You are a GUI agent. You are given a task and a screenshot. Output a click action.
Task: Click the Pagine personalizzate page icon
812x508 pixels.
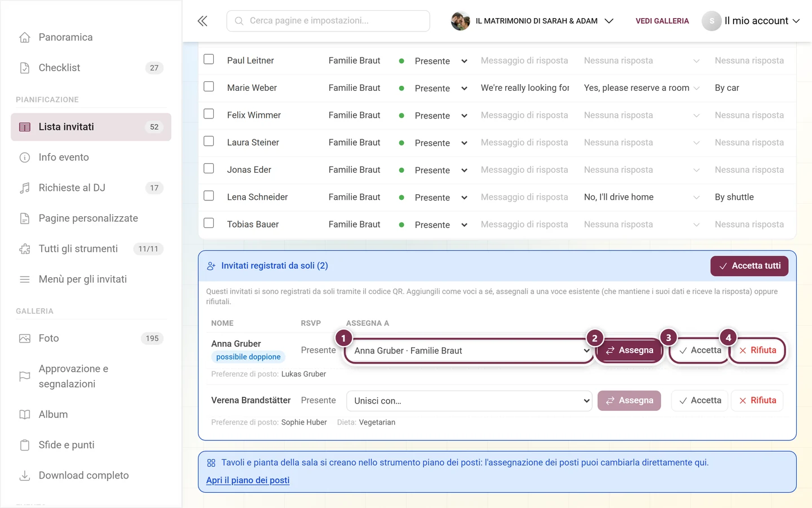click(x=25, y=218)
